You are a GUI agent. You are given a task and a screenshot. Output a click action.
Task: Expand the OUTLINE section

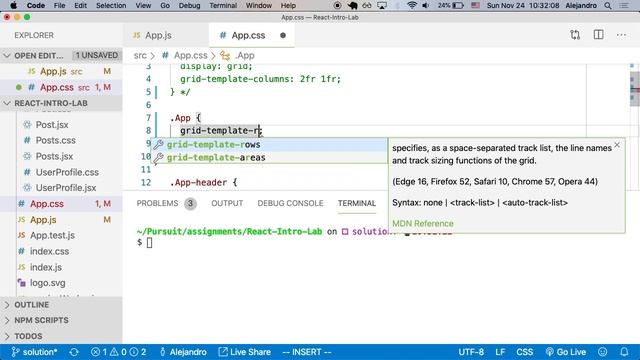click(31, 305)
